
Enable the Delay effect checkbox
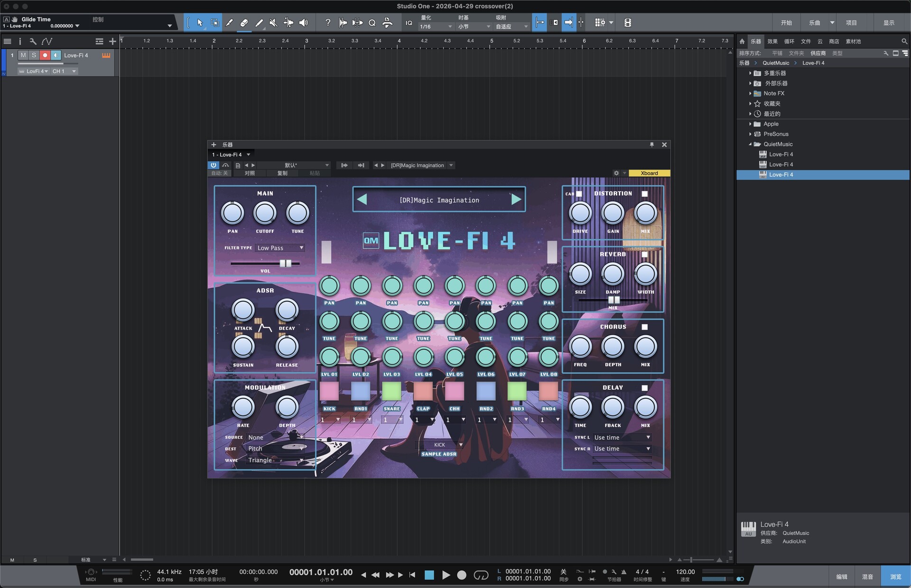[x=644, y=388]
